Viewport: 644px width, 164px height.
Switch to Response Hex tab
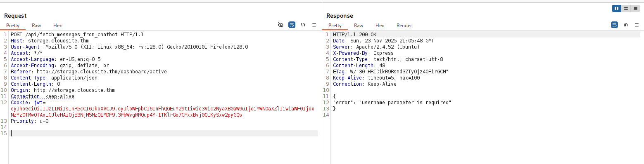[x=380, y=26]
